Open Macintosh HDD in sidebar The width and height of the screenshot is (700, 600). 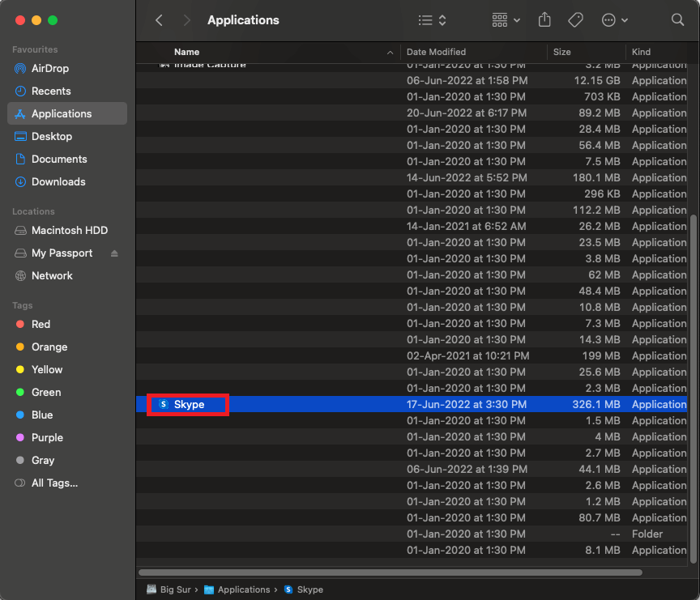point(69,230)
